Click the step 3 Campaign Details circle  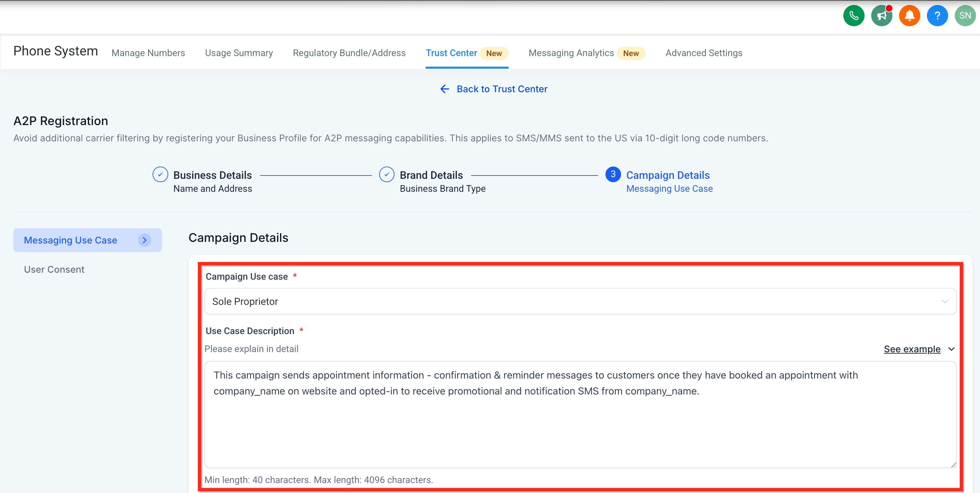coord(613,175)
